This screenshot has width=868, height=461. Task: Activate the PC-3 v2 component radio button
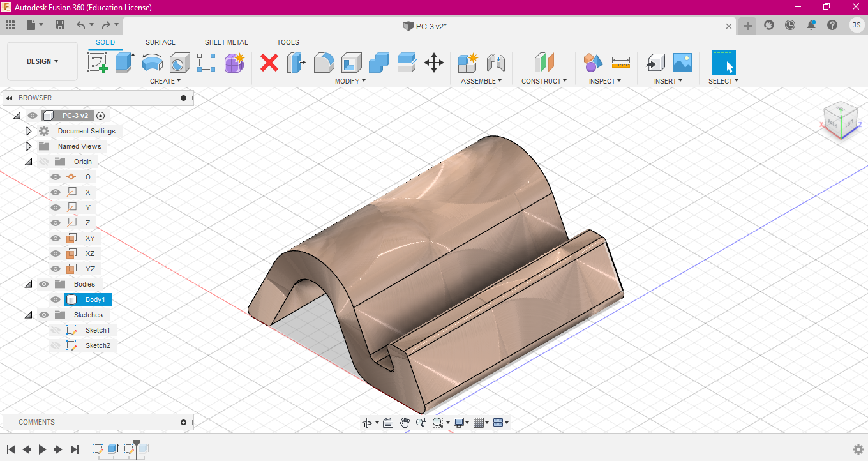tap(100, 116)
